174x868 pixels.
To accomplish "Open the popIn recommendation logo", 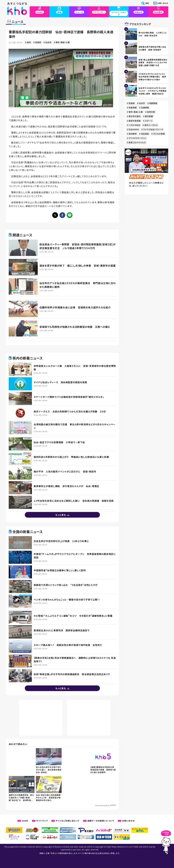I will [113, 805].
